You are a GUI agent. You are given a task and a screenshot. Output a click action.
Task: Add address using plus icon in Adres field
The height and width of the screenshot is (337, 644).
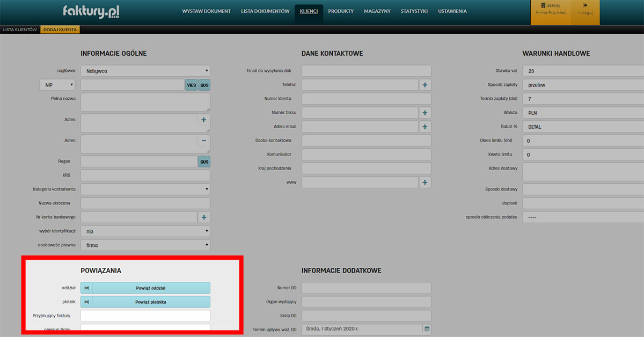(x=204, y=120)
